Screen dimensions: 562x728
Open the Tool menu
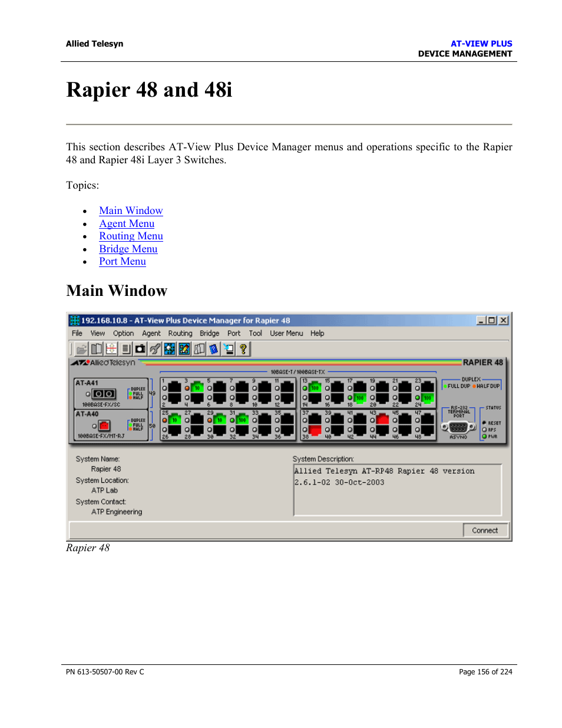coord(256,333)
